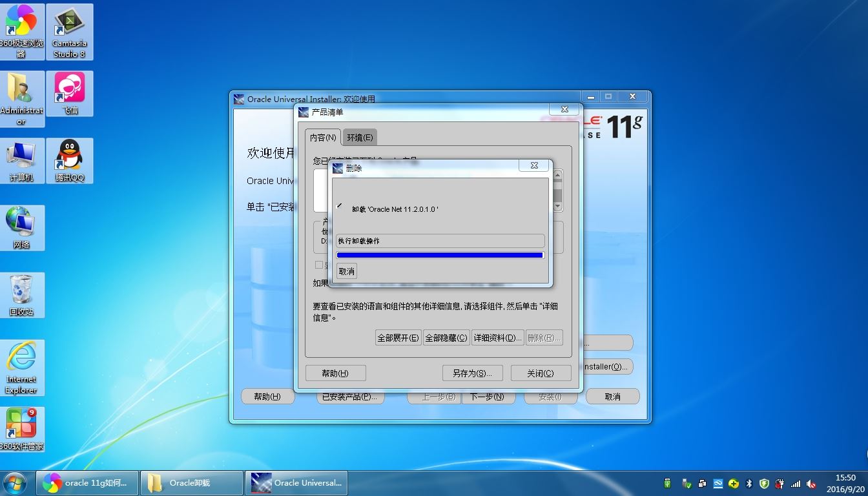Click the product tree scrollbar down arrow
Screen dimensions: 868x496
click(558, 206)
